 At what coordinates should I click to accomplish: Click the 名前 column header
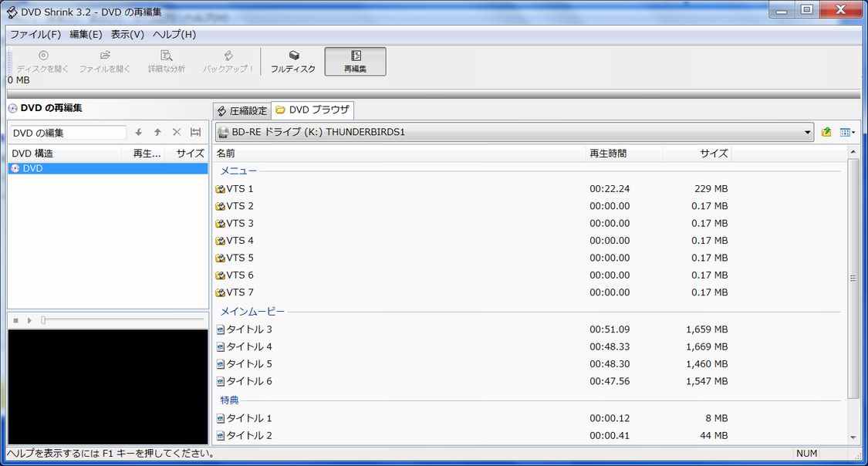coord(399,154)
